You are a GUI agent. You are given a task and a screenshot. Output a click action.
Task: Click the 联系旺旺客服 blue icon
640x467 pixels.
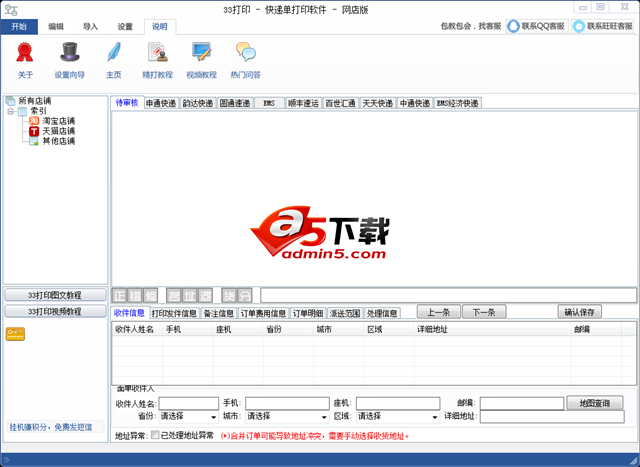pyautogui.click(x=578, y=26)
